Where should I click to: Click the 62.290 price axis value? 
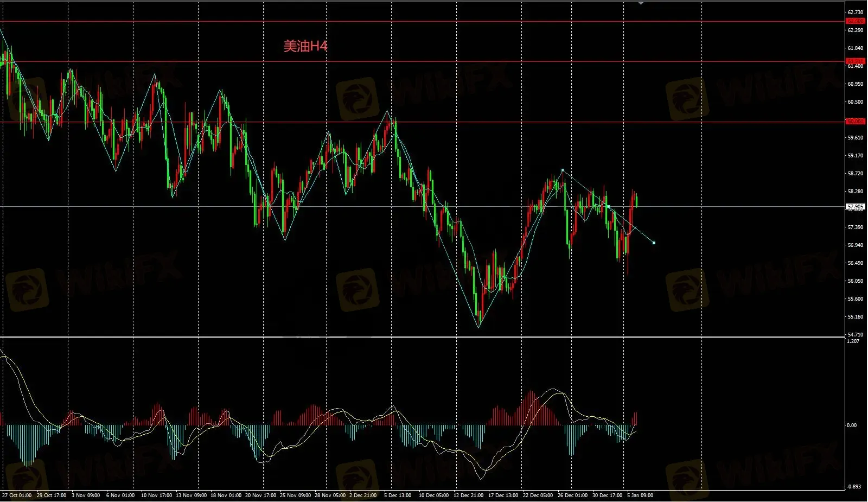855,30
